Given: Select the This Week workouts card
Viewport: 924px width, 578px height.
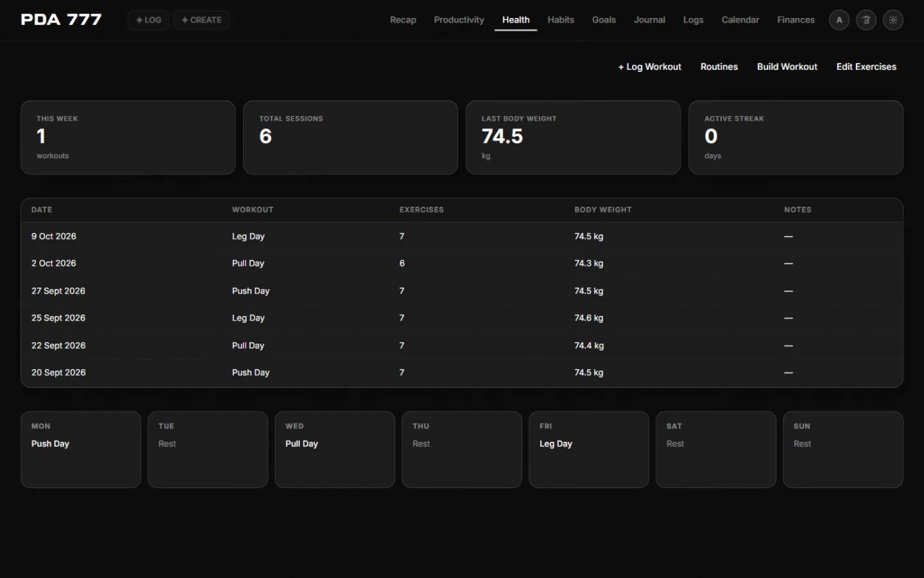Looking at the screenshot, I should pos(128,137).
